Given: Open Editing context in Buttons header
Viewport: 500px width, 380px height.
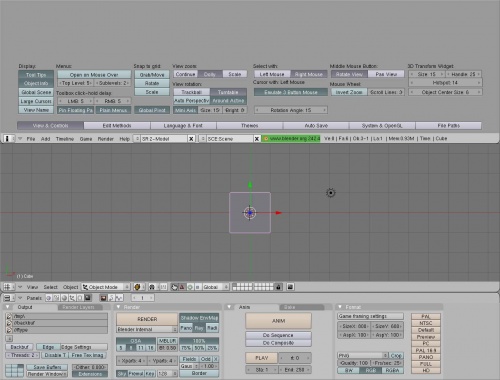Looking at the screenshot, I should pos(80,298).
